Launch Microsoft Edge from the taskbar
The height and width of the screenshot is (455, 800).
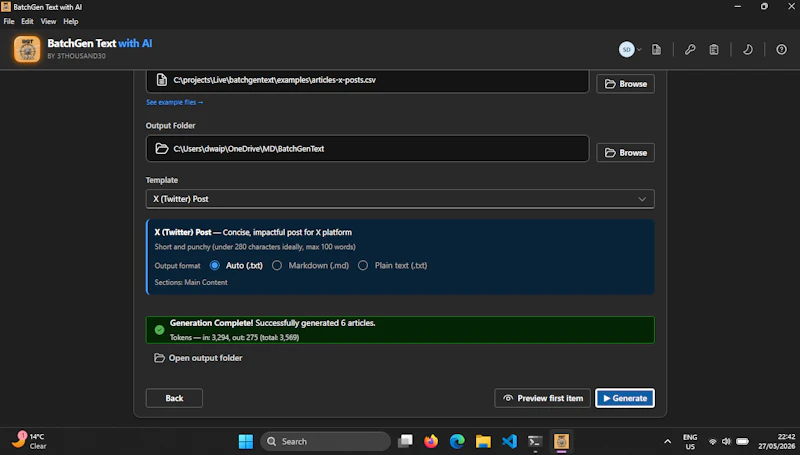click(457, 441)
